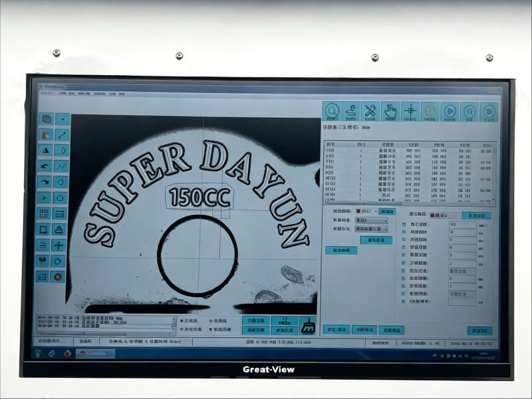Tick the second checkbox in the parameter list
Image resolution: width=532 pixels, height=399 pixels.
(404, 232)
